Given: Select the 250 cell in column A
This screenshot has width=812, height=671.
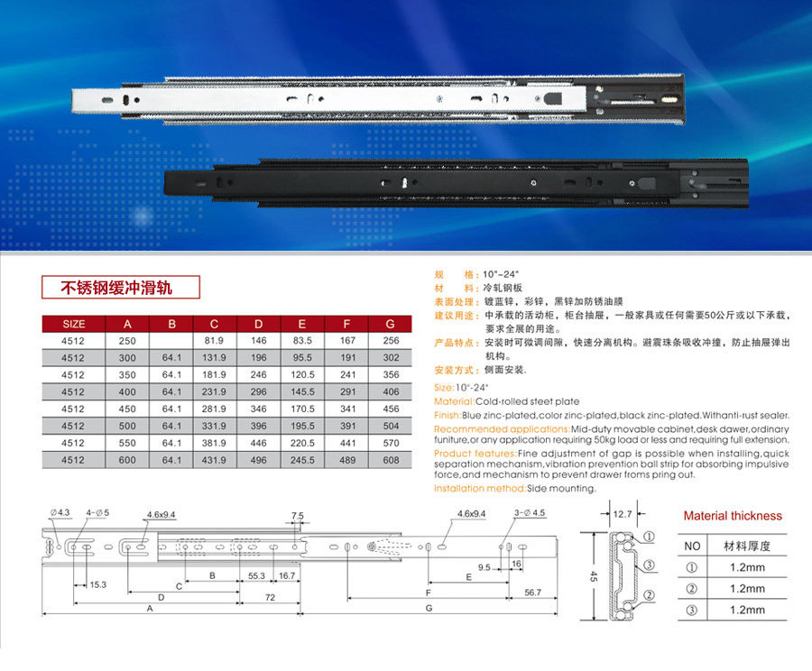Looking at the screenshot, I should (x=127, y=340).
